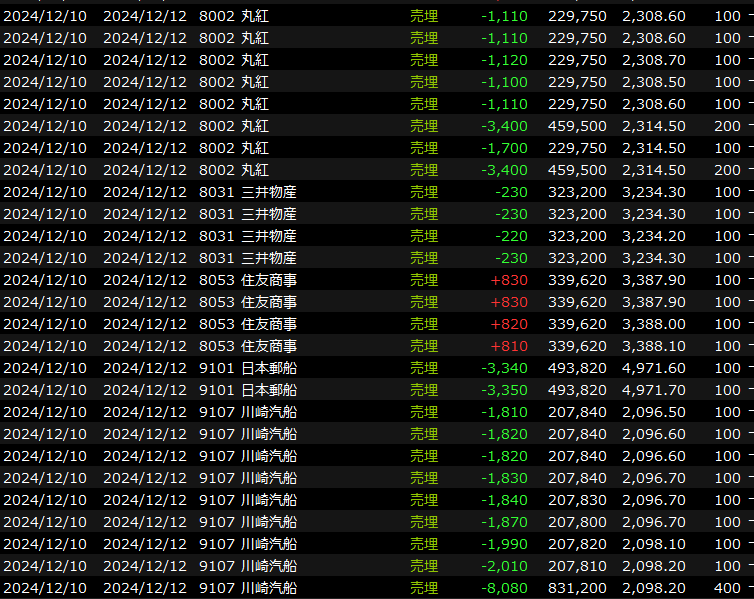Click the 住友商事 price 3,388.00
Image resolution: width=754 pixels, height=599 pixels.
[x=653, y=324]
